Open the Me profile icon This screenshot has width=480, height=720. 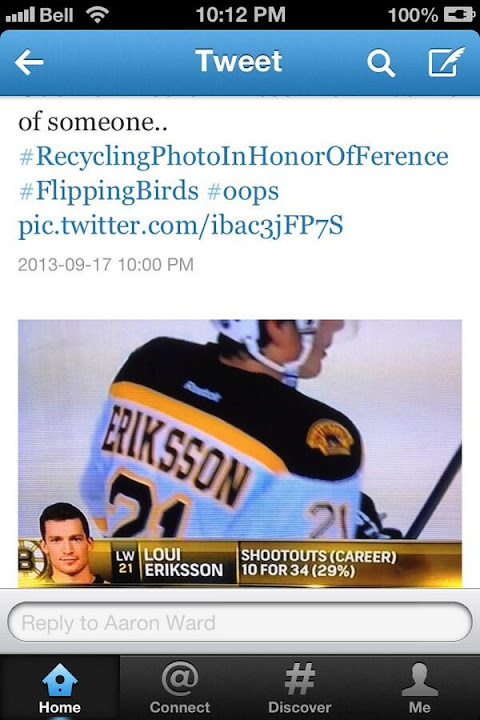[x=419, y=679]
